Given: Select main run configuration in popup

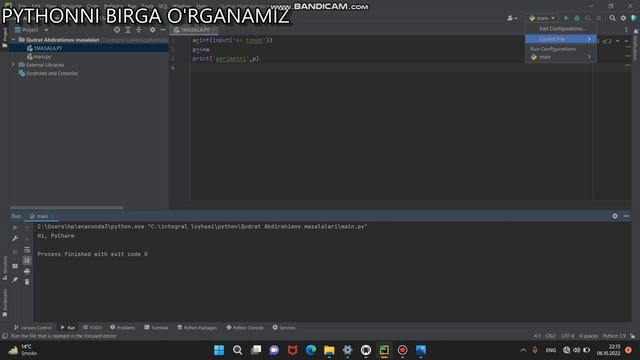Looking at the screenshot, I should [560, 57].
